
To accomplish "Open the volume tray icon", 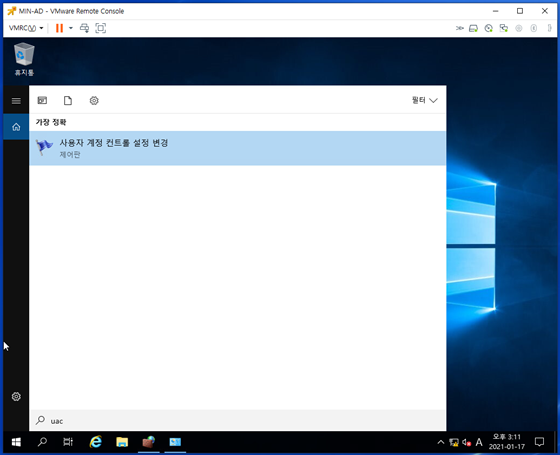I will (466, 442).
